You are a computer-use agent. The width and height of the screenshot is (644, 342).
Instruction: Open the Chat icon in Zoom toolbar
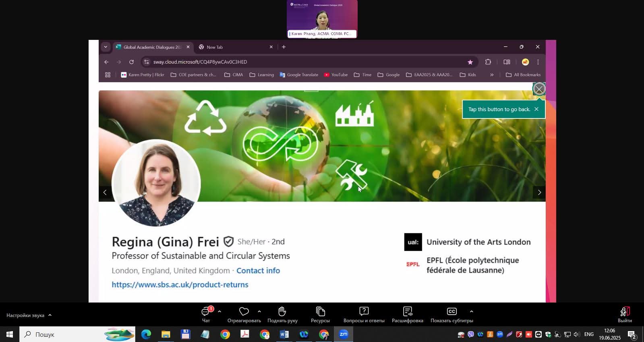click(x=206, y=312)
